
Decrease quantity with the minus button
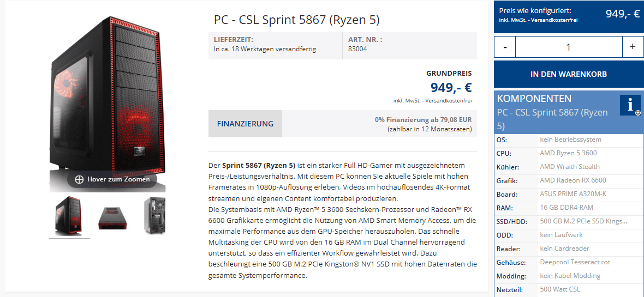point(505,47)
